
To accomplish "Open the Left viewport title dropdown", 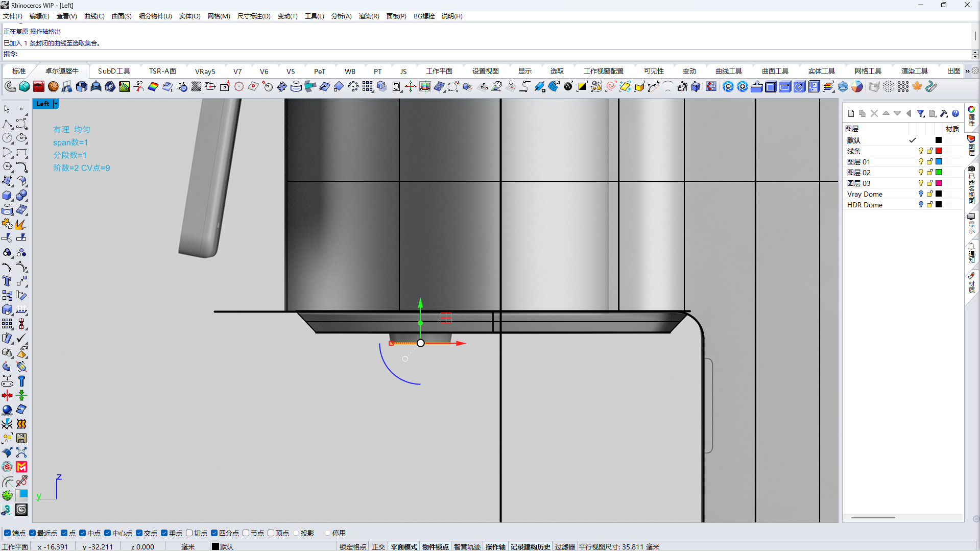I will [56, 104].
